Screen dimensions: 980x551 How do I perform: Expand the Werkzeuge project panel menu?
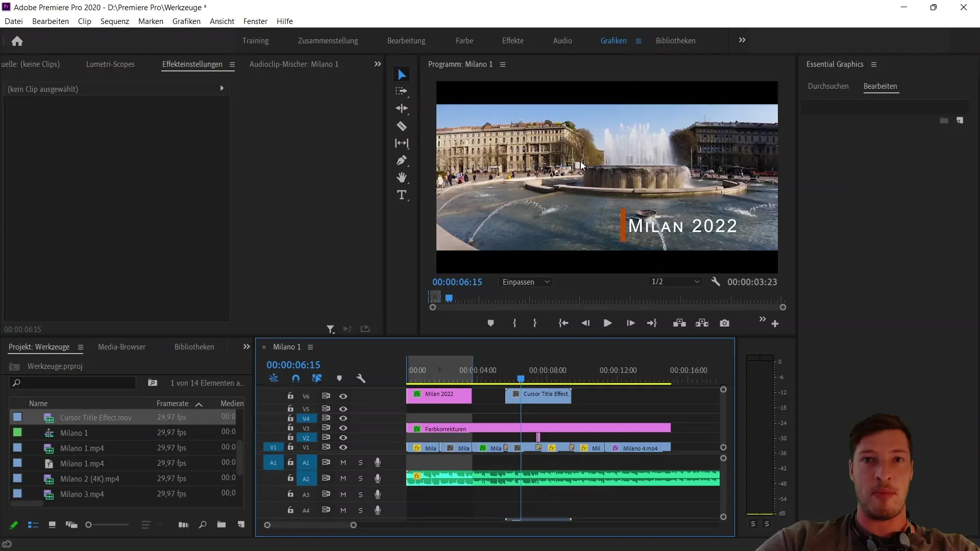[x=80, y=347]
